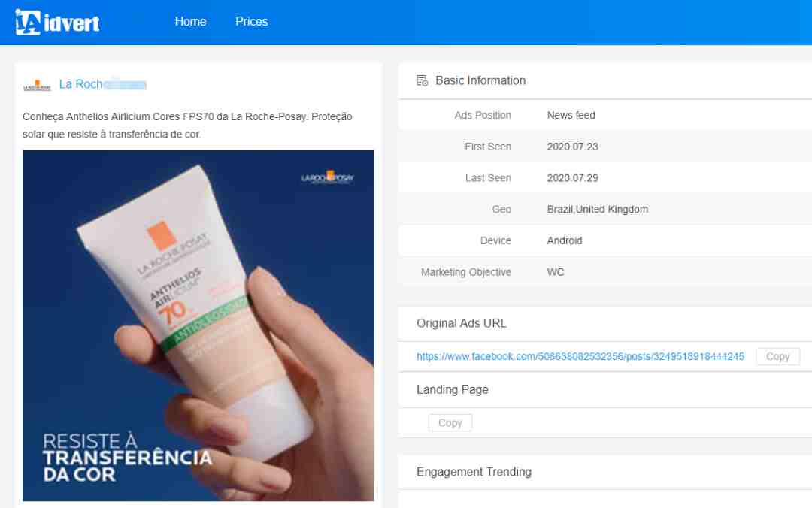Click the idvert logo

pyautogui.click(x=57, y=23)
